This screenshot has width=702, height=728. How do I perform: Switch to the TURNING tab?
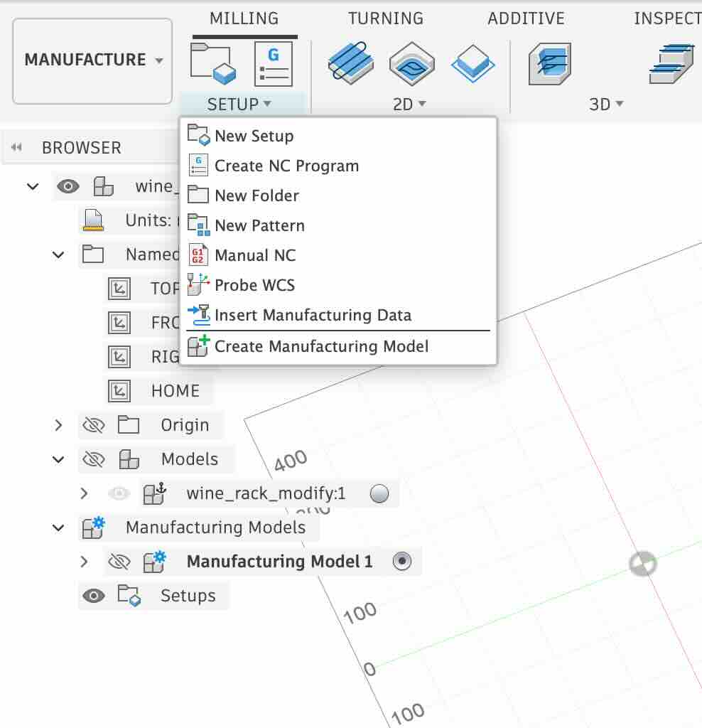tap(386, 18)
